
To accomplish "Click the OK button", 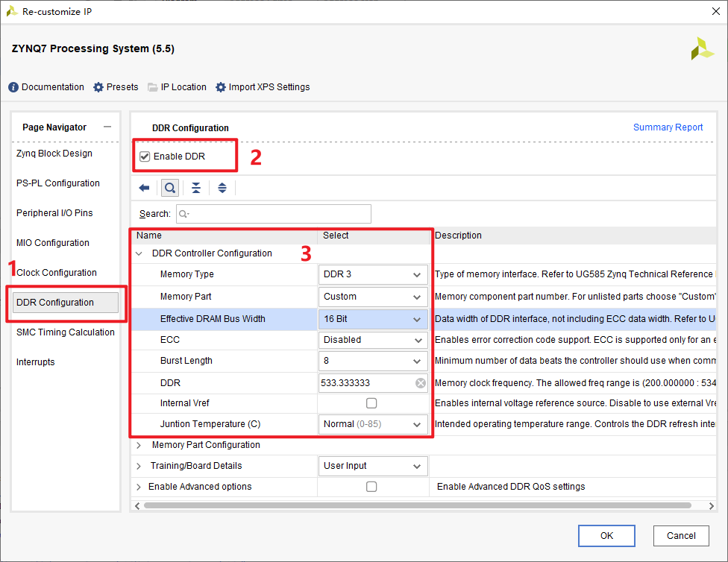I will click(x=606, y=536).
